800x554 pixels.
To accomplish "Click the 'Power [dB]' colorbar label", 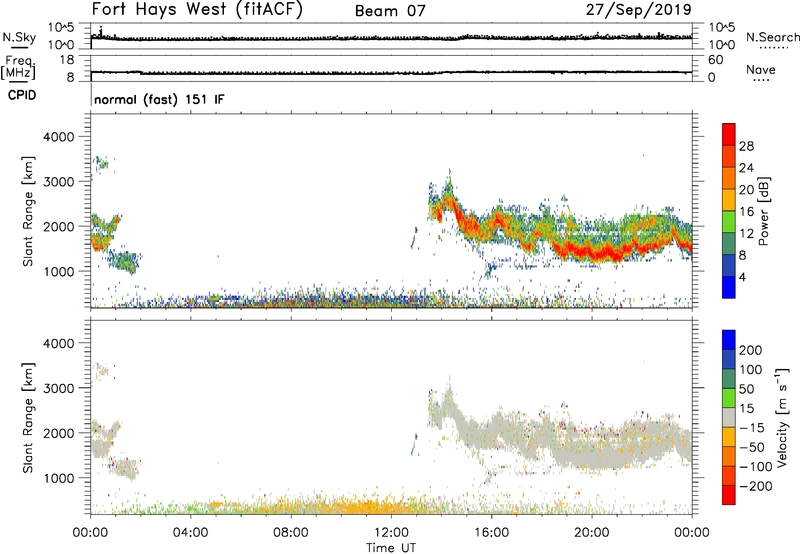I will (763, 211).
